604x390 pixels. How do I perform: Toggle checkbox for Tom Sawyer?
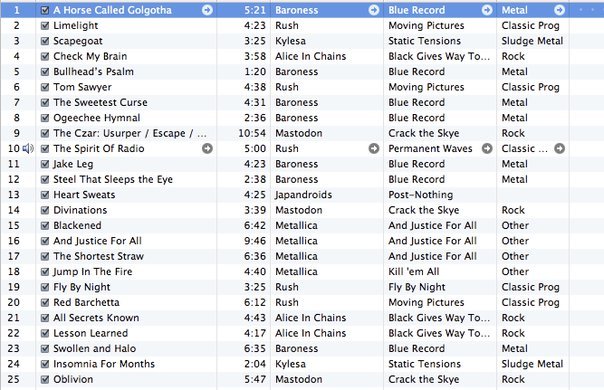coord(45,87)
